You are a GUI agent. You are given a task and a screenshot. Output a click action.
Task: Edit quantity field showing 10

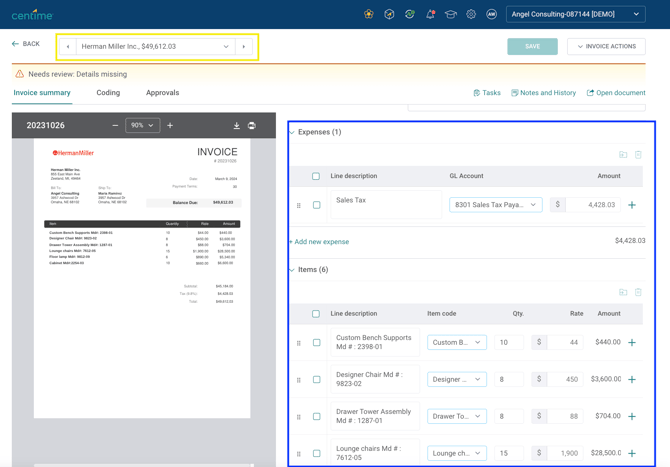509,342
